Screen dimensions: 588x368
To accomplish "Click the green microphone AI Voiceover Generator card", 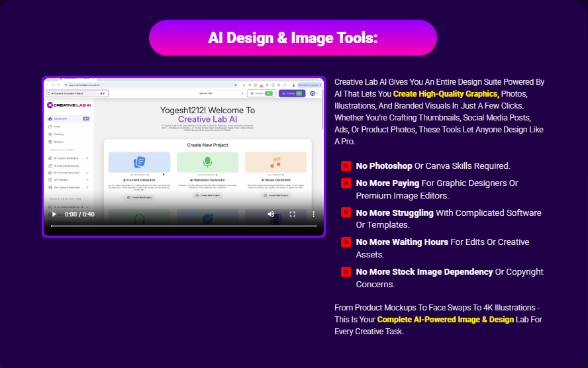I will pos(207,162).
